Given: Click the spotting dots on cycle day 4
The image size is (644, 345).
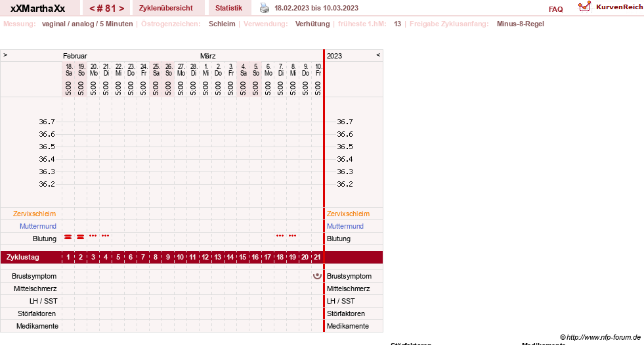Looking at the screenshot, I should pos(106,236).
